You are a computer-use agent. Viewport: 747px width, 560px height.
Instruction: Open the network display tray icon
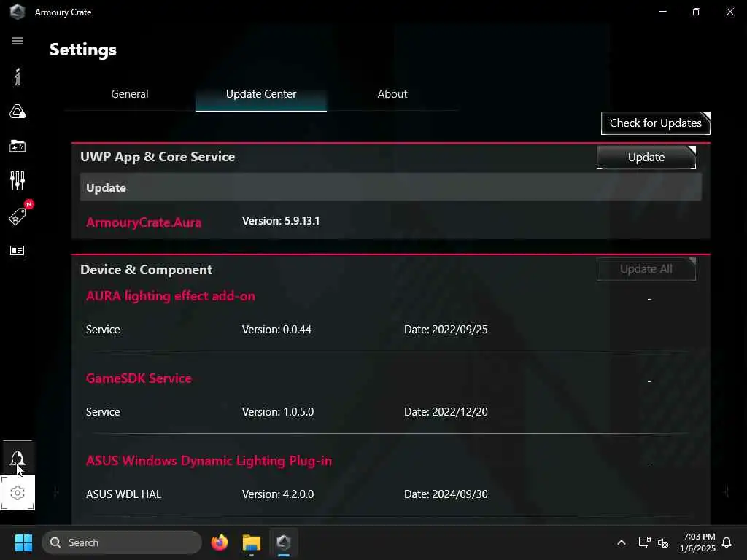(644, 542)
